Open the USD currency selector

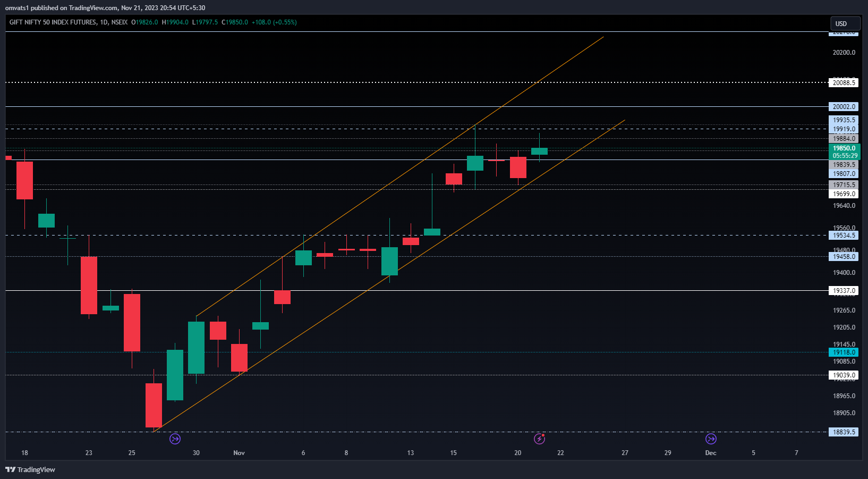(x=845, y=23)
